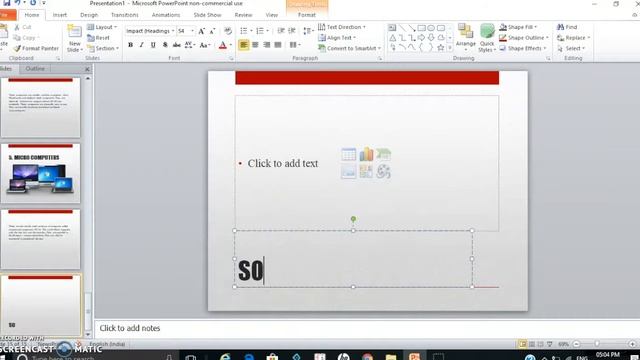
Task: Click the zoom slider handle
Action: [x=597, y=344]
